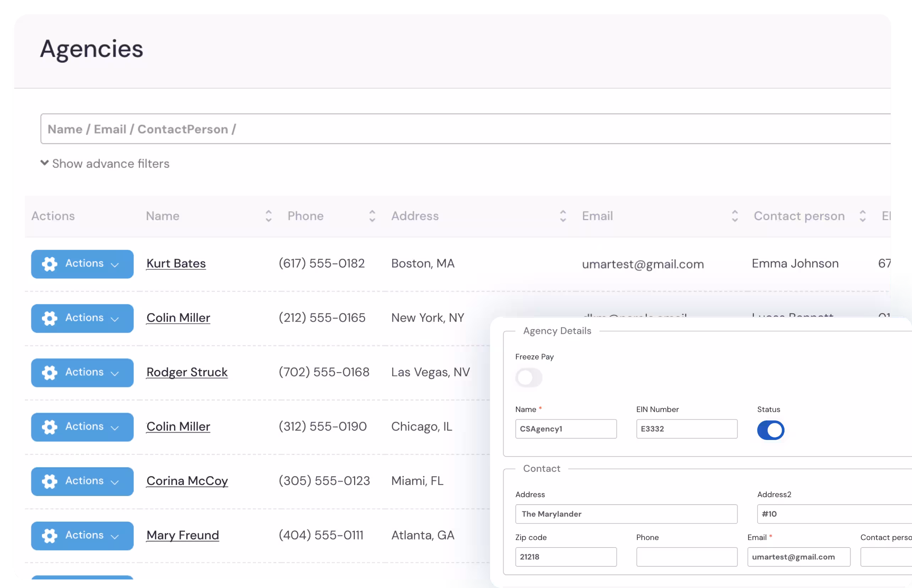This screenshot has height=588, width=912.
Task: Click the Address column header
Action: tap(415, 216)
